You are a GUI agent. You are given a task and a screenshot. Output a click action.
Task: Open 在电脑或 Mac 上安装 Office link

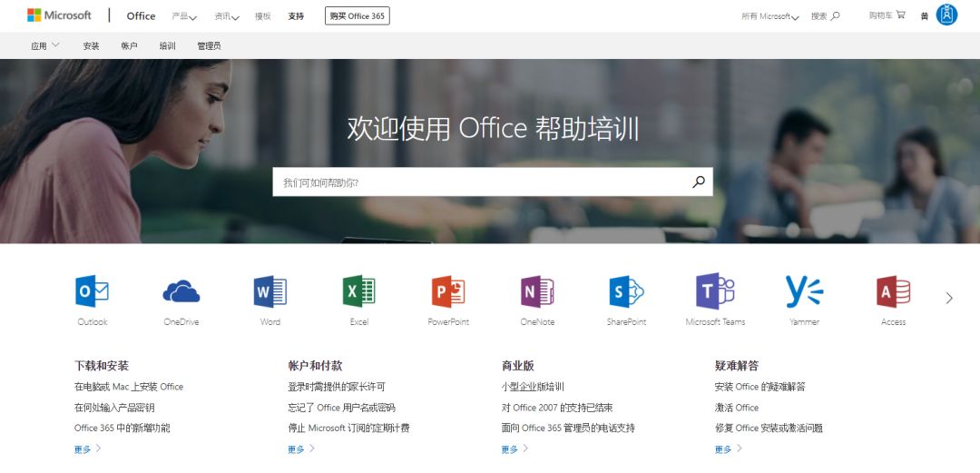(129, 387)
